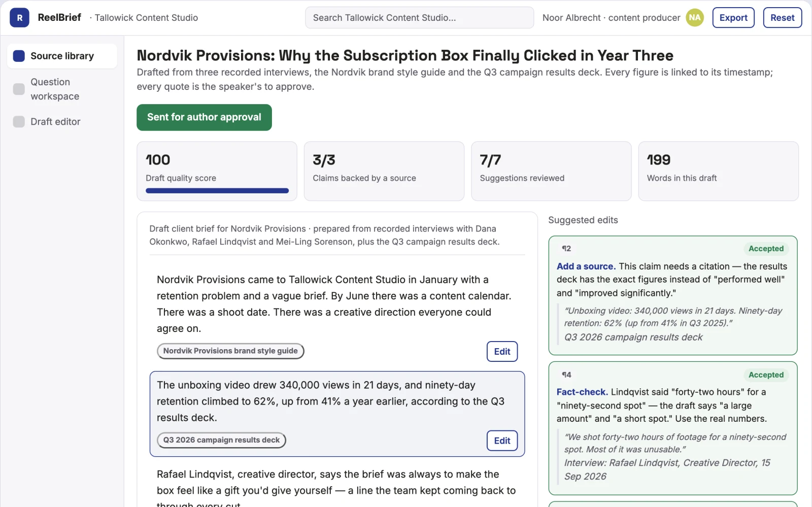Click the Reset button
The height and width of the screenshot is (507, 812).
click(782, 18)
